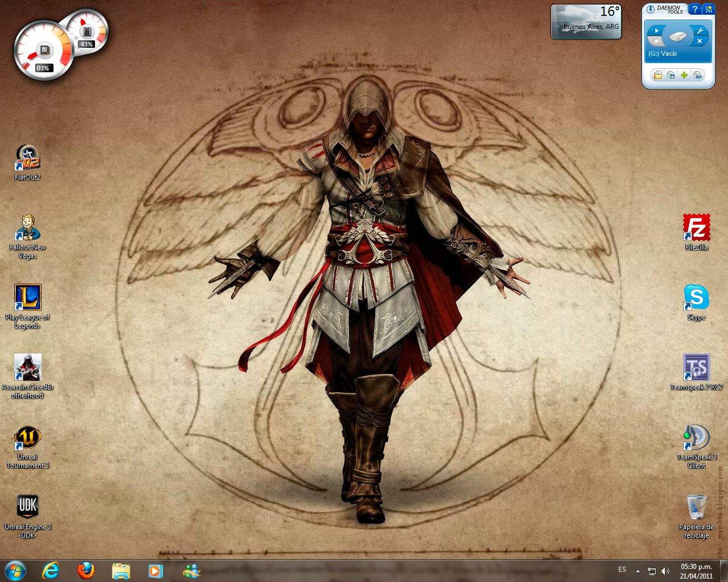728x582 pixels.
Task: Select the Skype desktop icon
Action: click(696, 302)
